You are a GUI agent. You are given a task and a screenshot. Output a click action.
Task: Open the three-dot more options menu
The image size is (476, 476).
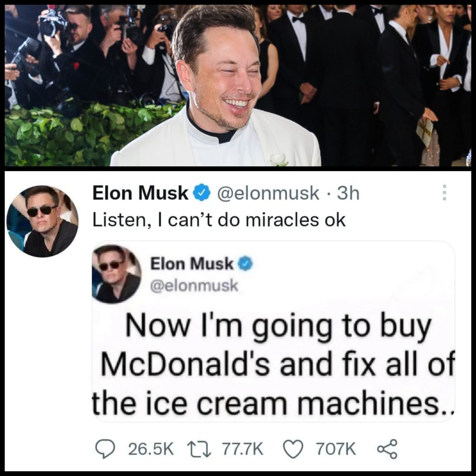pos(444,192)
